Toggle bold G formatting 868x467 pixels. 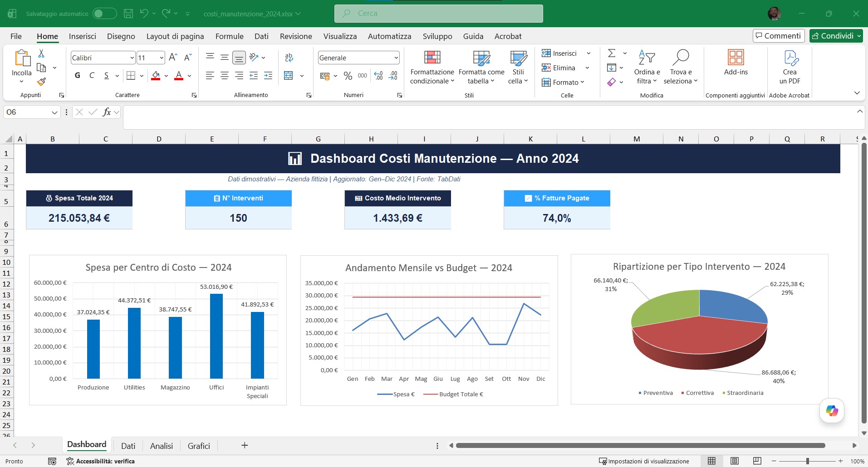[78, 76]
